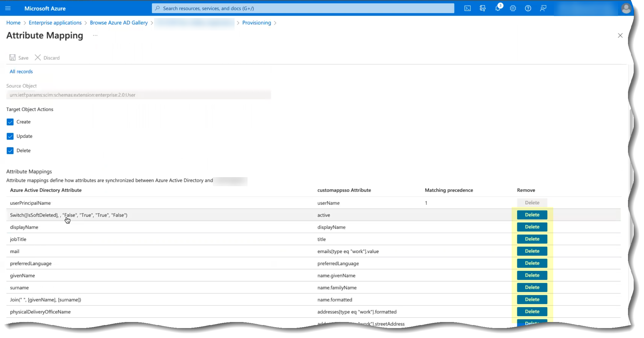Open the notifications bell
Viewport: 644px width, 338px height.
pyautogui.click(x=498, y=8)
